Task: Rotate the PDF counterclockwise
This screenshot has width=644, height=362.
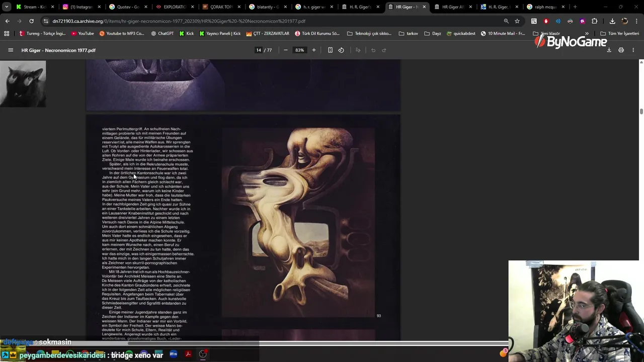Action: click(341, 50)
